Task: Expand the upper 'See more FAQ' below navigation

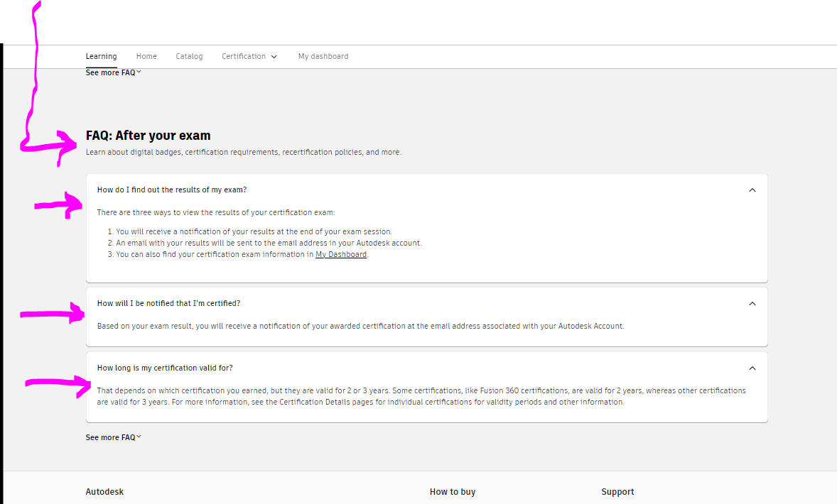Action: 114,72
